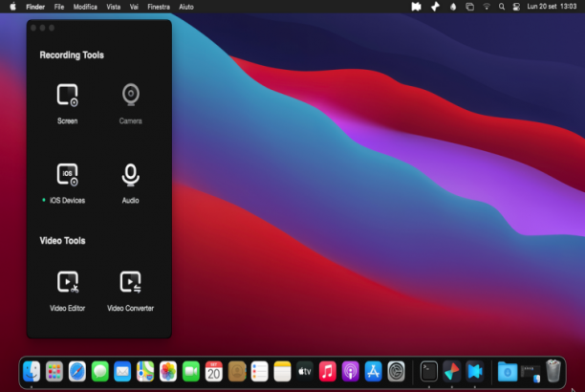585x392 pixels.
Task: Click the "Video Converter" label text
Action: [131, 308]
